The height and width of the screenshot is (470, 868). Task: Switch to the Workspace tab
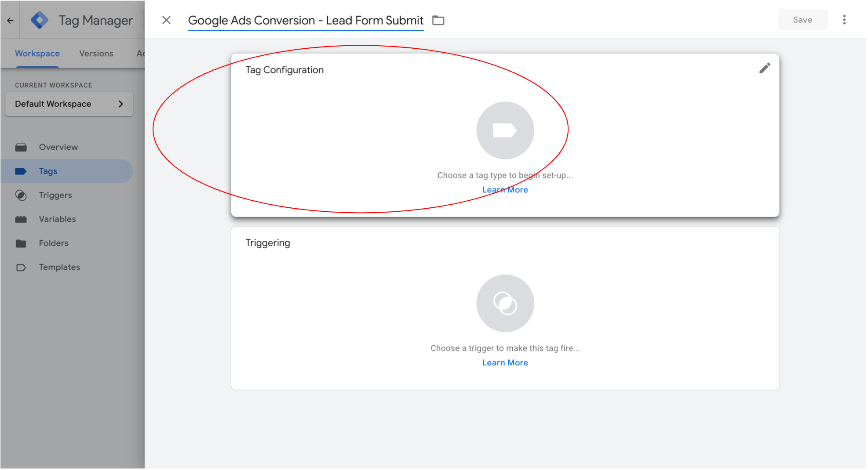37,54
